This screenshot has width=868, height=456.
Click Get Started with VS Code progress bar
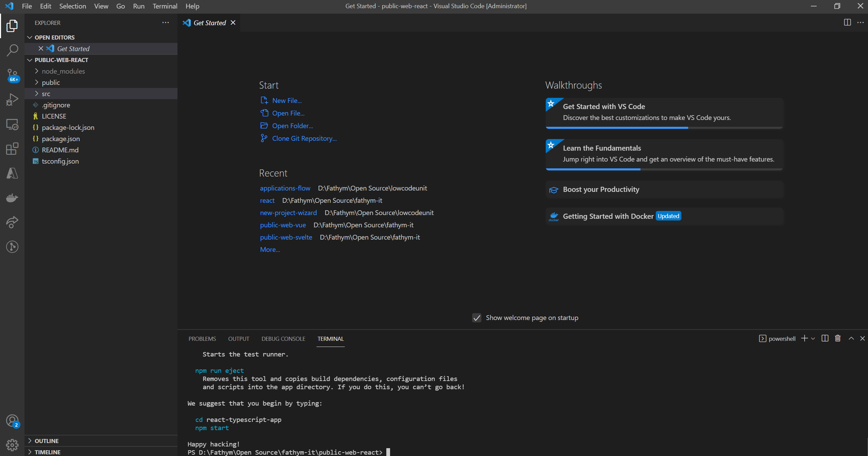(x=664, y=128)
